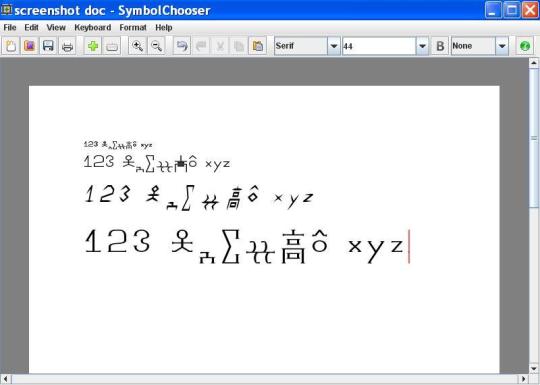Viewport: 540px width, 385px height.
Task: Undo the last action using the toolbar
Action: tap(182, 45)
